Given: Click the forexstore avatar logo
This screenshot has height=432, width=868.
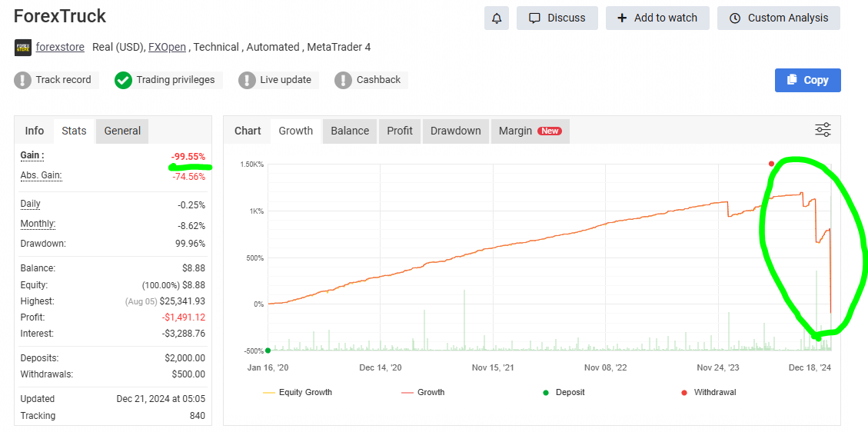Looking at the screenshot, I should pos(23,48).
